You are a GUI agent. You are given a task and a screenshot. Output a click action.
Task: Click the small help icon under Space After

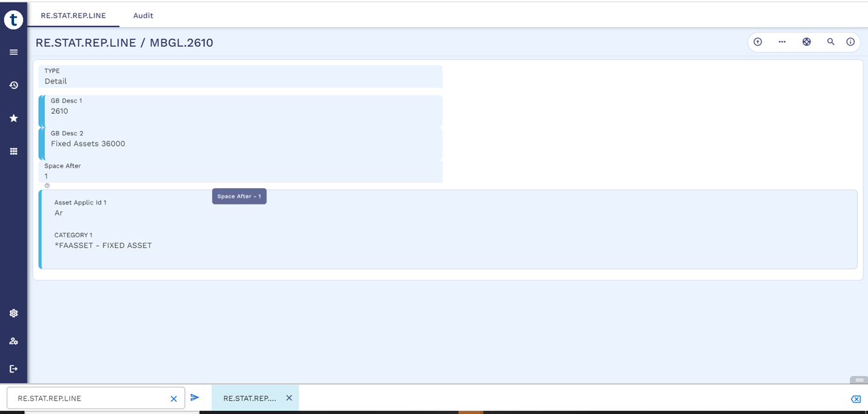pyautogui.click(x=47, y=186)
